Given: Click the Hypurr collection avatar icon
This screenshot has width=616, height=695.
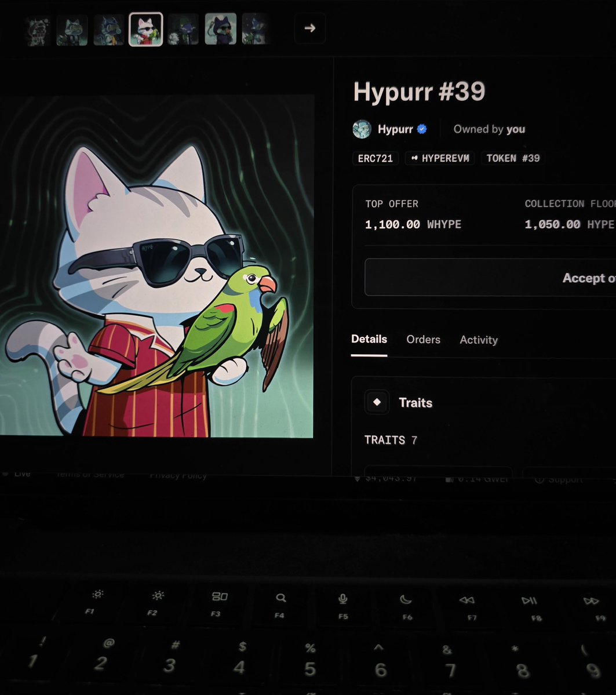Looking at the screenshot, I should (362, 129).
